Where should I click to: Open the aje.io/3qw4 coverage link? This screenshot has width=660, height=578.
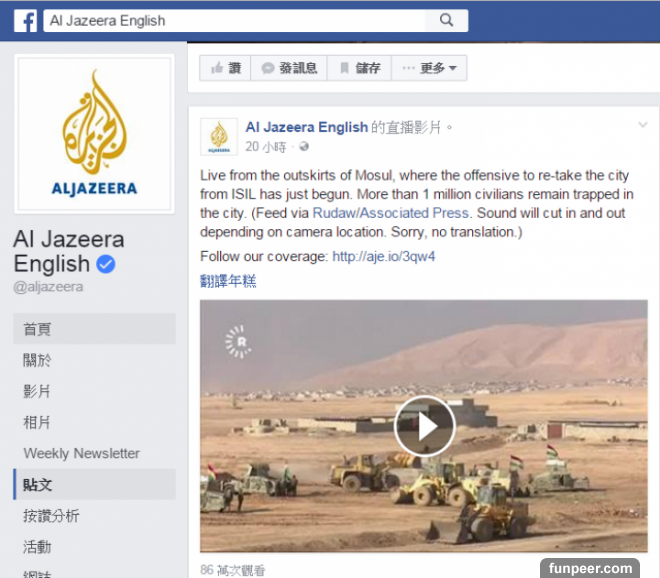pos(383,256)
